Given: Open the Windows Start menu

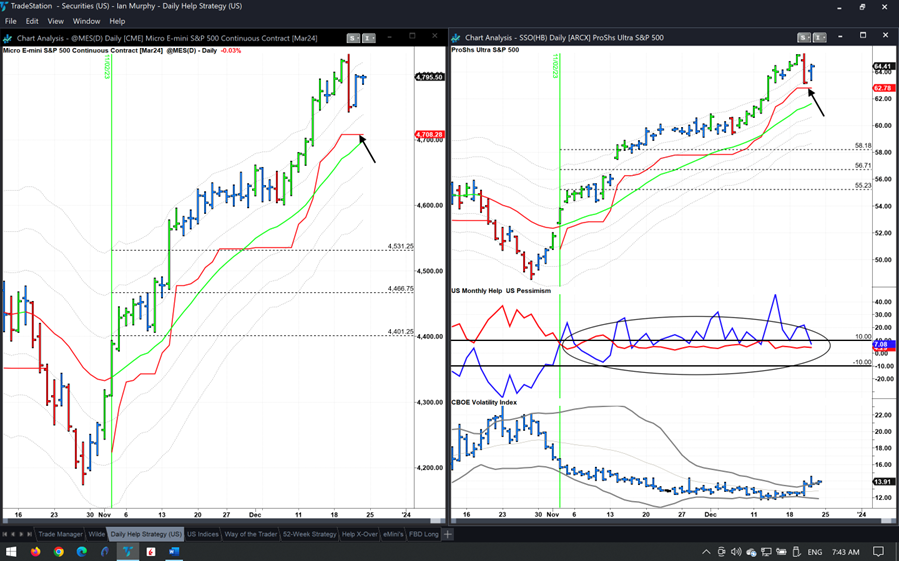Looking at the screenshot, I should [11, 552].
